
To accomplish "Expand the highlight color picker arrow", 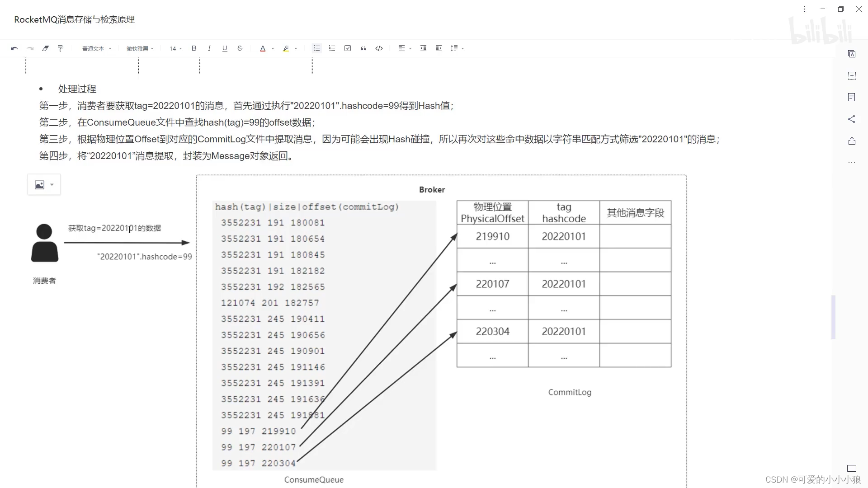I will point(296,48).
